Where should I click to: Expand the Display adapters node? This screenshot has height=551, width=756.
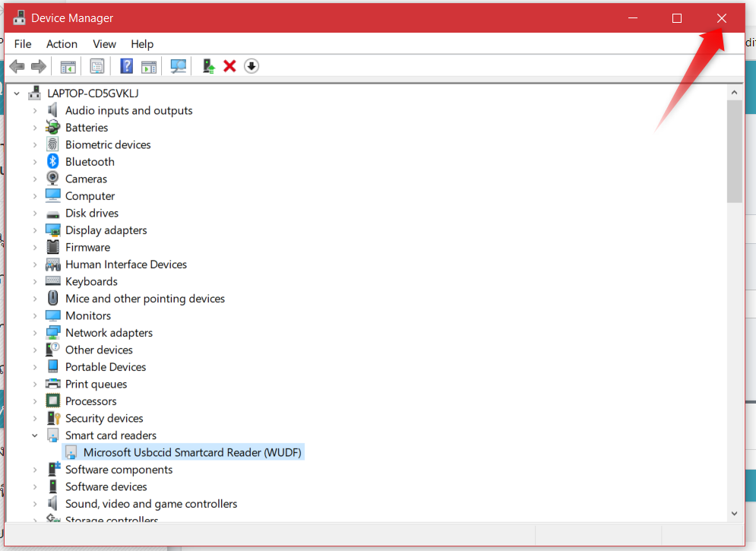click(x=35, y=230)
